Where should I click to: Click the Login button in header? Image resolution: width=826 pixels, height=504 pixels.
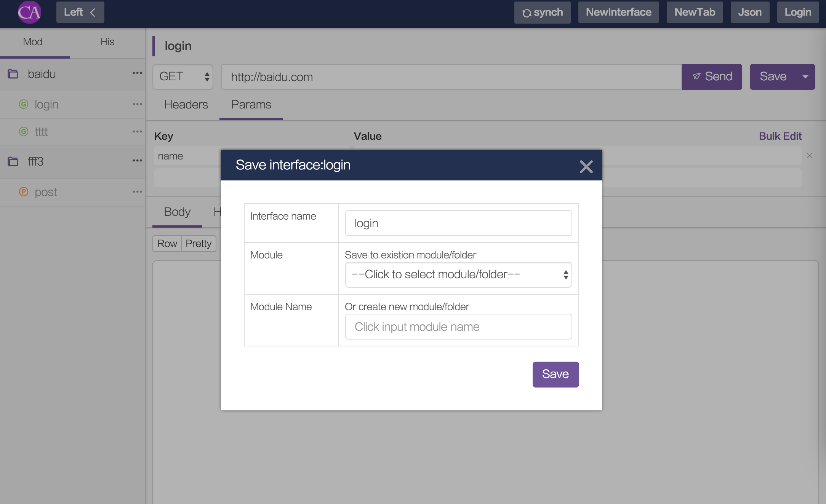tap(798, 12)
